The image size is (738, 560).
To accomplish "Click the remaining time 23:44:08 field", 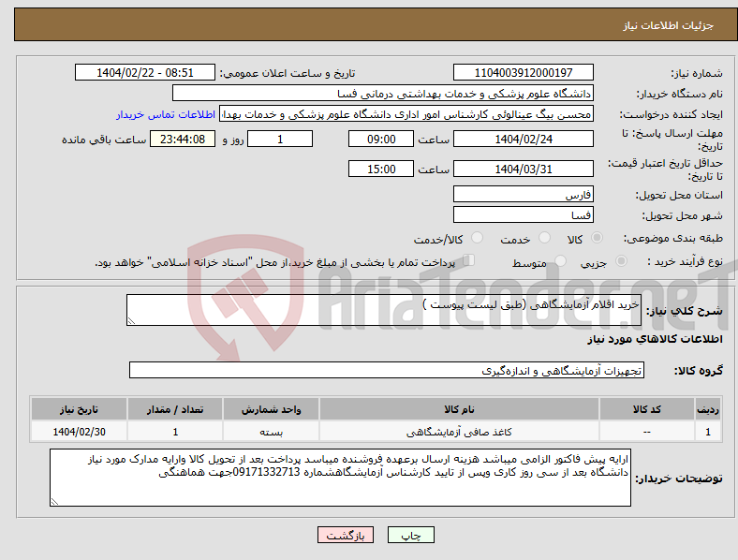I will [183, 139].
